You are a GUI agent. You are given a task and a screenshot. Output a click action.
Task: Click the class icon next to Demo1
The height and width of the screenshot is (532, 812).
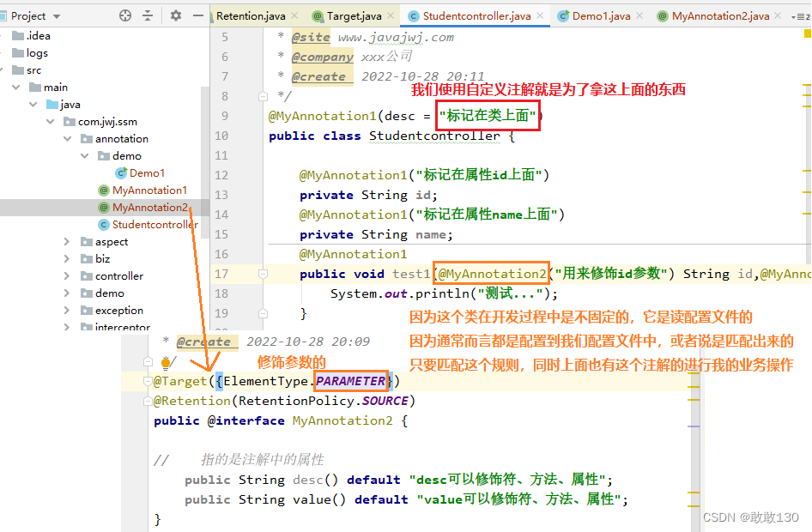coord(121,172)
